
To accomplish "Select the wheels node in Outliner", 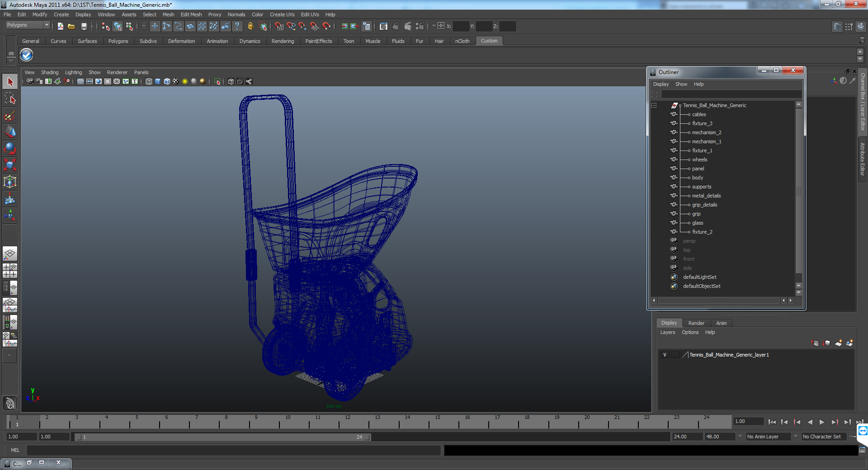I will [699, 160].
